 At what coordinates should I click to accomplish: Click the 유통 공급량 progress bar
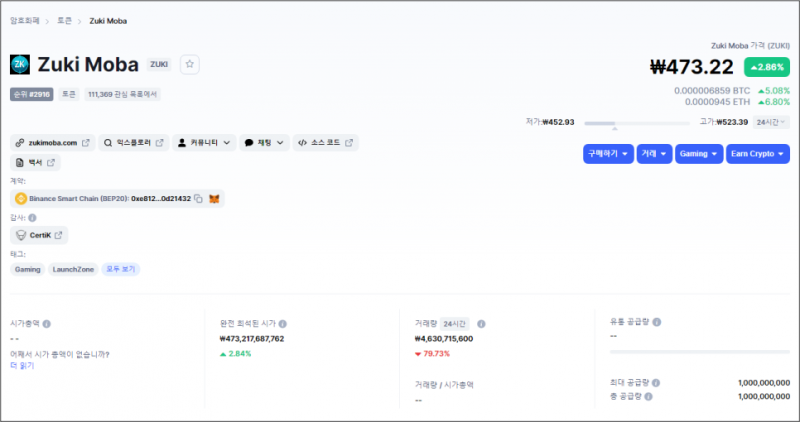coord(699,352)
